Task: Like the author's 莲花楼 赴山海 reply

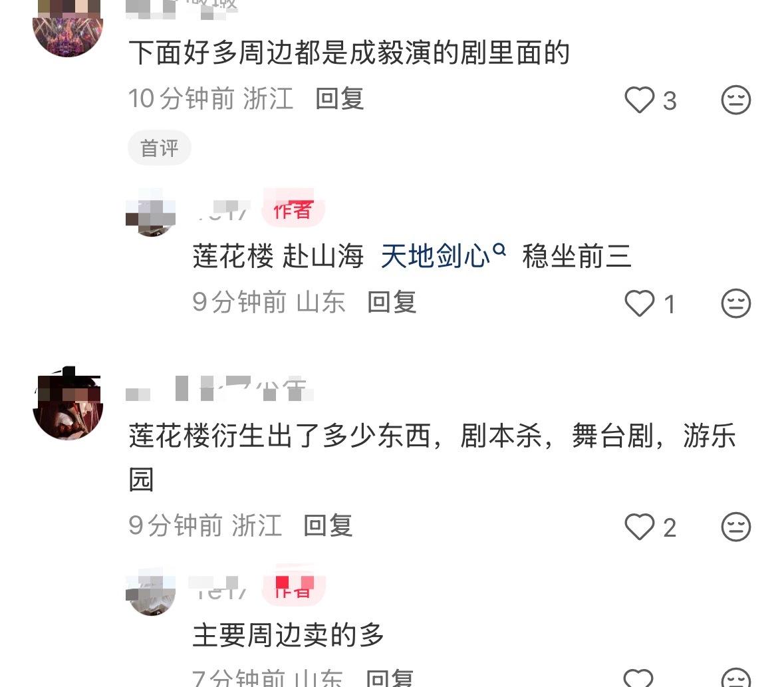Action: click(x=640, y=303)
